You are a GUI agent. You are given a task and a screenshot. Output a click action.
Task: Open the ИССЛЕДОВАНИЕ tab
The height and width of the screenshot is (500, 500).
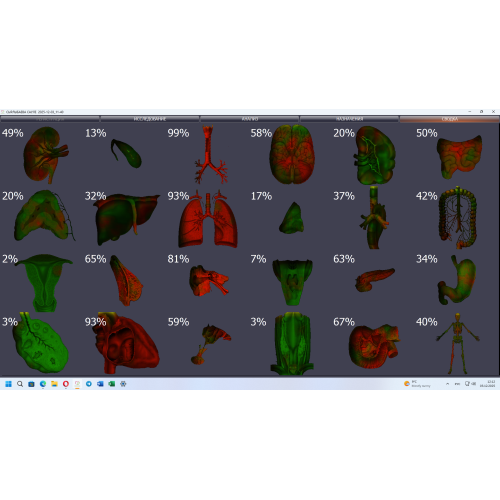click(150, 119)
